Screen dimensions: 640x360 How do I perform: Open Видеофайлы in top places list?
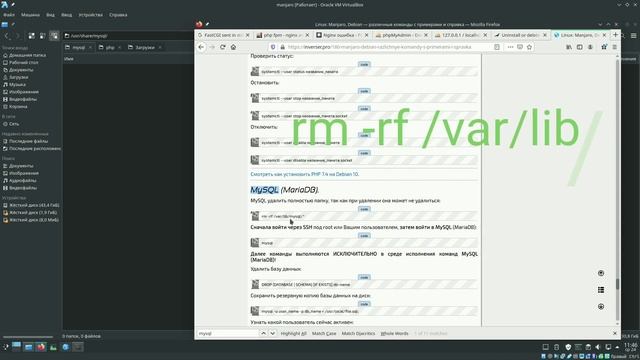(23, 99)
